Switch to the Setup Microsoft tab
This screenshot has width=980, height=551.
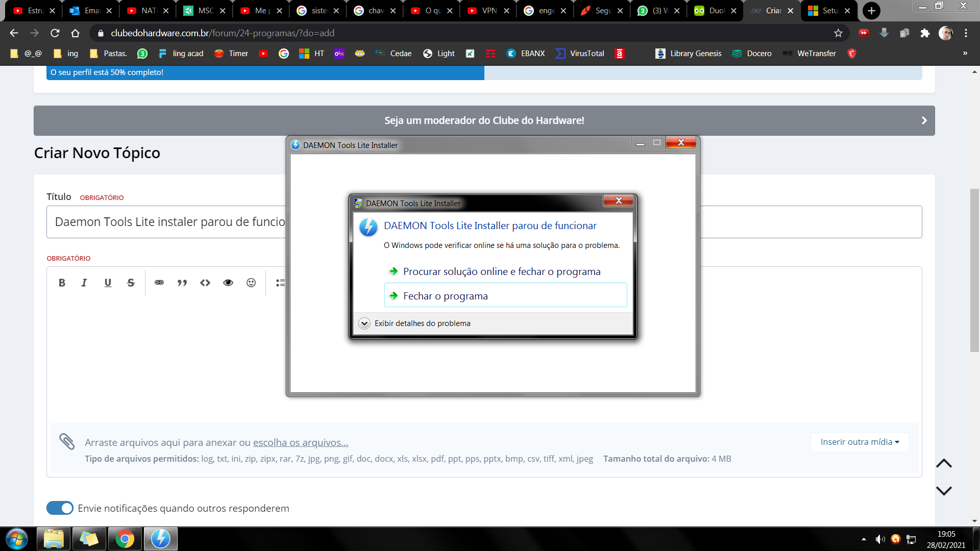click(828, 11)
